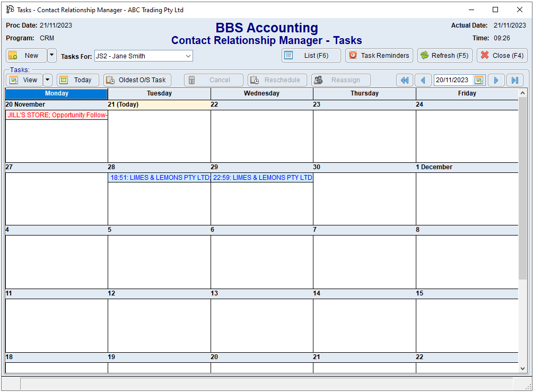Jump to first period with double-left arrow icon
The image size is (533, 392).
click(404, 80)
